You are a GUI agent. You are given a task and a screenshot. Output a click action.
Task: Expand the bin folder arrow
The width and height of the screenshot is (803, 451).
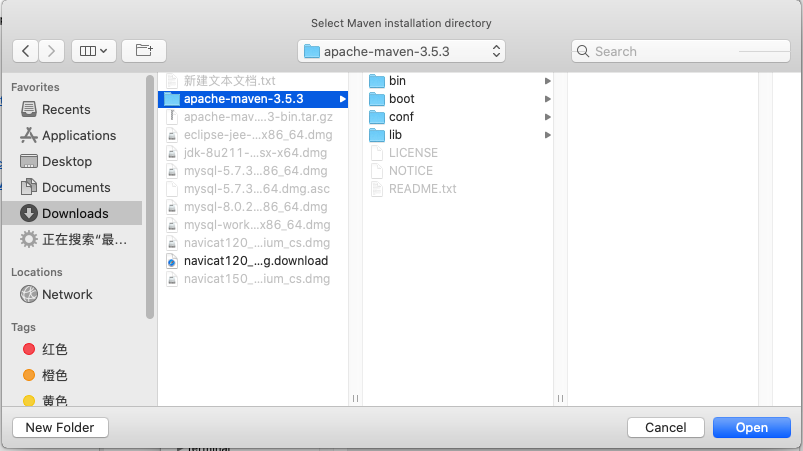[x=547, y=81]
